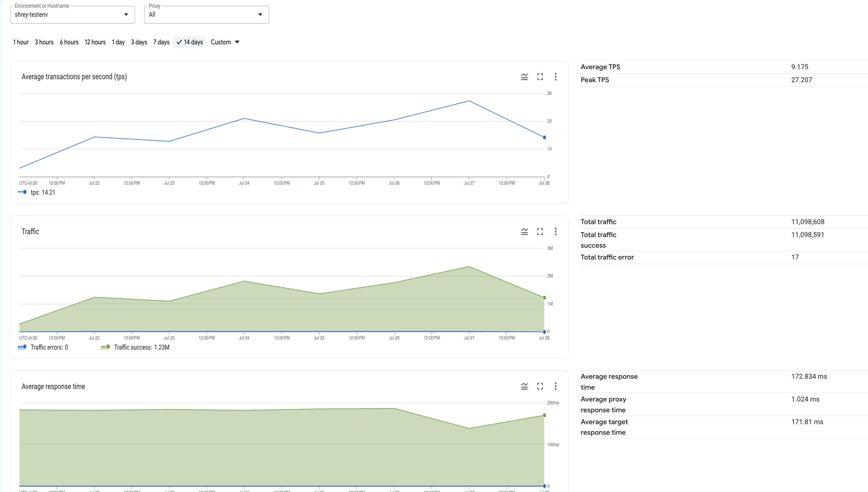The image size is (868, 492).
Task: Switch to 3 days range
Action: tap(139, 42)
